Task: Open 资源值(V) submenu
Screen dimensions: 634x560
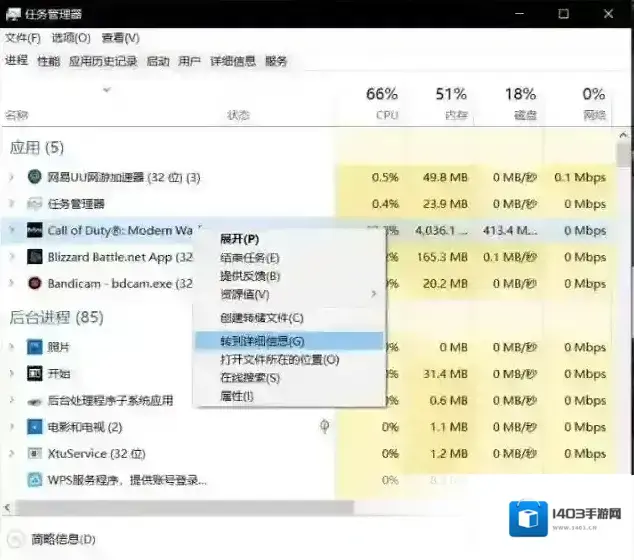Action: [245, 294]
